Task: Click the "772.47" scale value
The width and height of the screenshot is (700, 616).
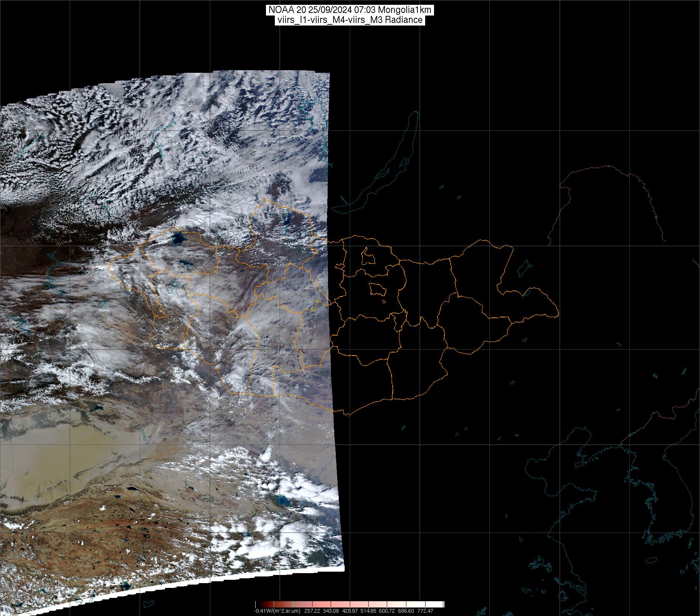Action: tap(425, 611)
